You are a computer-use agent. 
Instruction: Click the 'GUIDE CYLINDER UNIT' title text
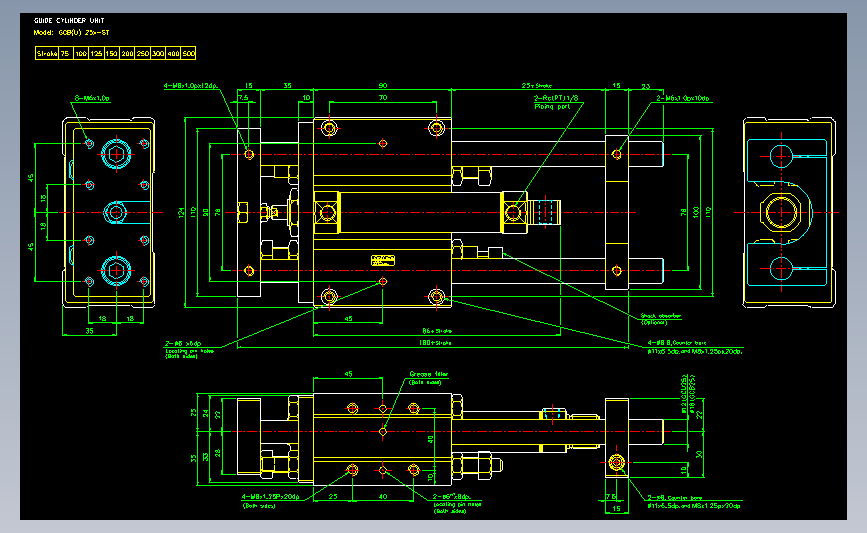69,20
